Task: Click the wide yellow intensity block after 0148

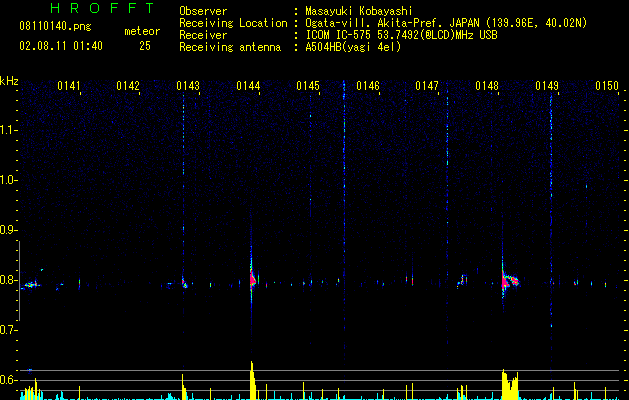Action: click(x=510, y=385)
